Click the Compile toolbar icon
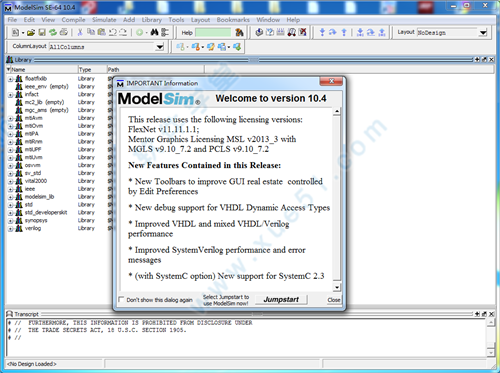 pos(259,32)
